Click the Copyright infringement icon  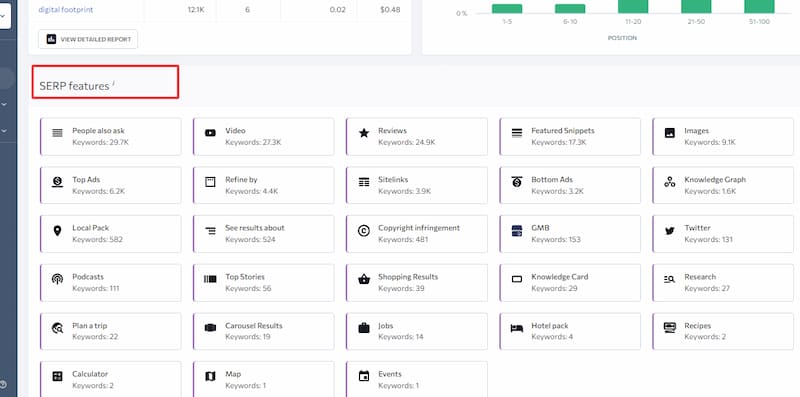[x=364, y=231]
